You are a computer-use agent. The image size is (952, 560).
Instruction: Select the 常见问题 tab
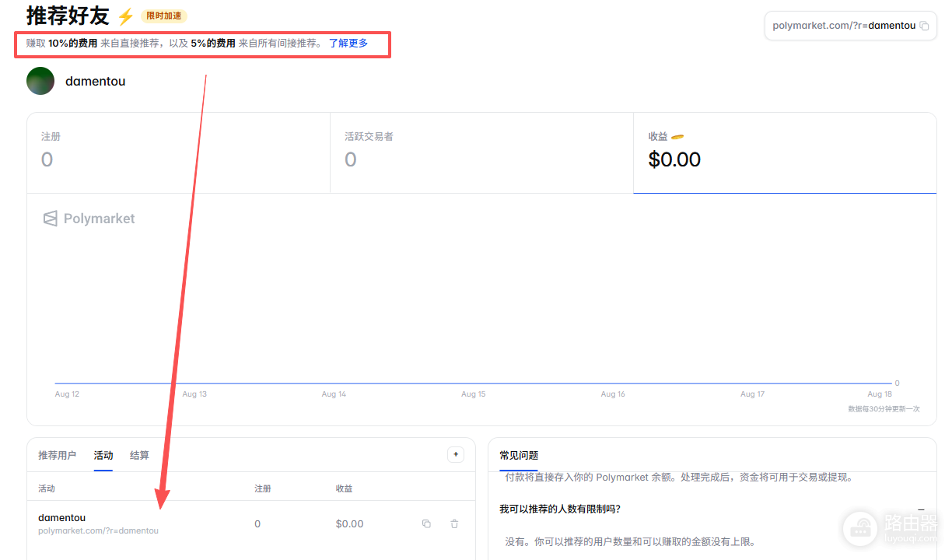pos(519,455)
